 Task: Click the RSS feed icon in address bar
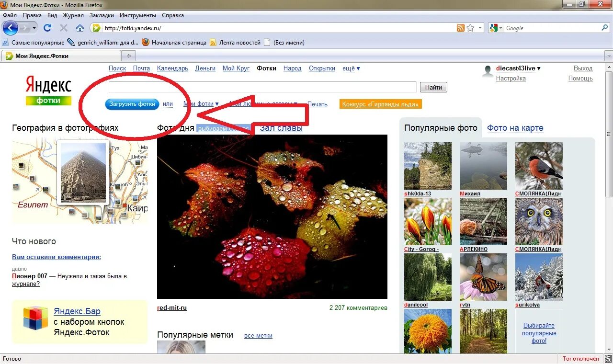coord(461,28)
